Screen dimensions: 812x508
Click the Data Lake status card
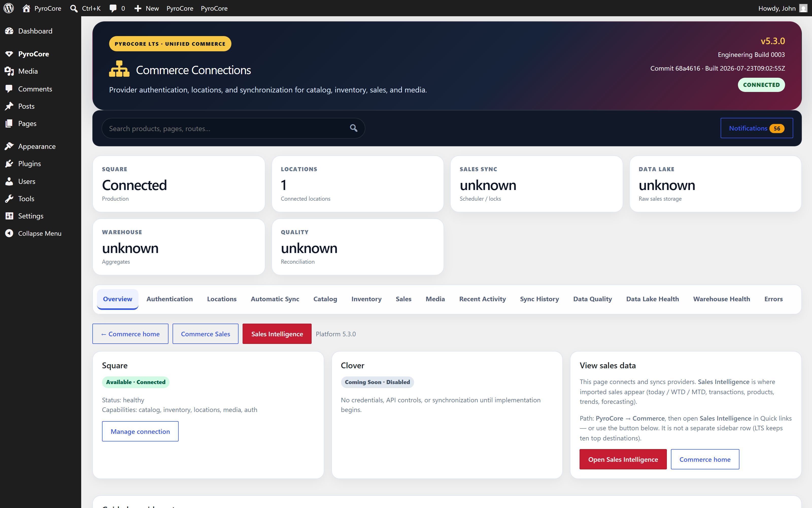pos(716,184)
